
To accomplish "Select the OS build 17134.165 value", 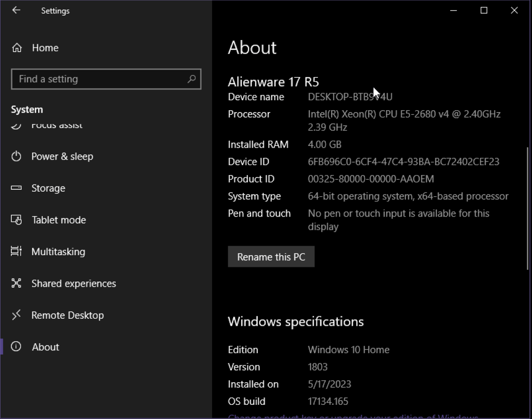I will click(x=328, y=402).
